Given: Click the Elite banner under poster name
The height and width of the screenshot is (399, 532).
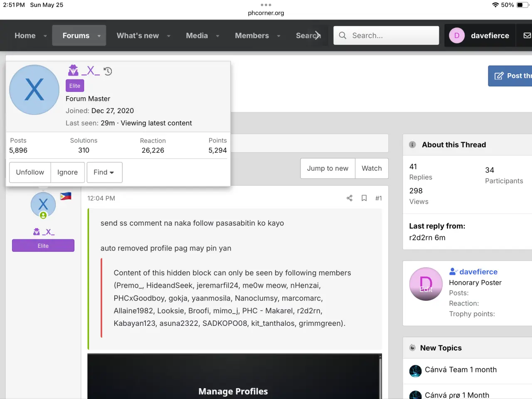Looking at the screenshot, I should pyautogui.click(x=43, y=246).
